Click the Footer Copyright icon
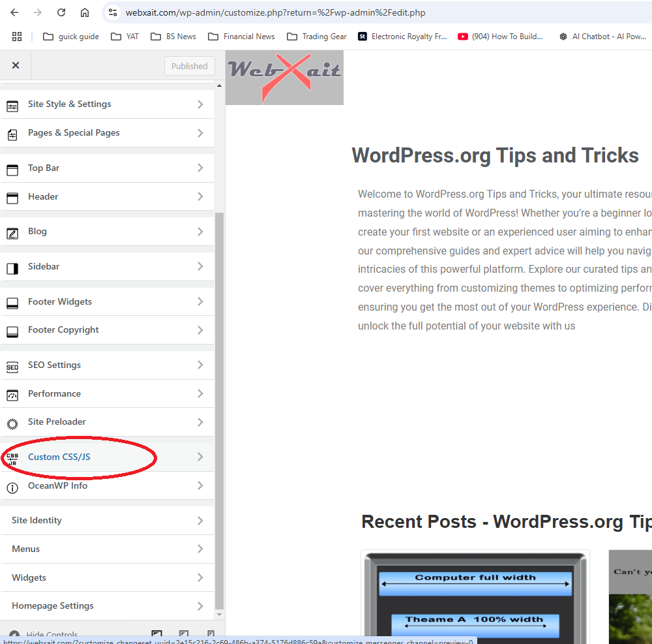652x644 pixels. (12, 331)
